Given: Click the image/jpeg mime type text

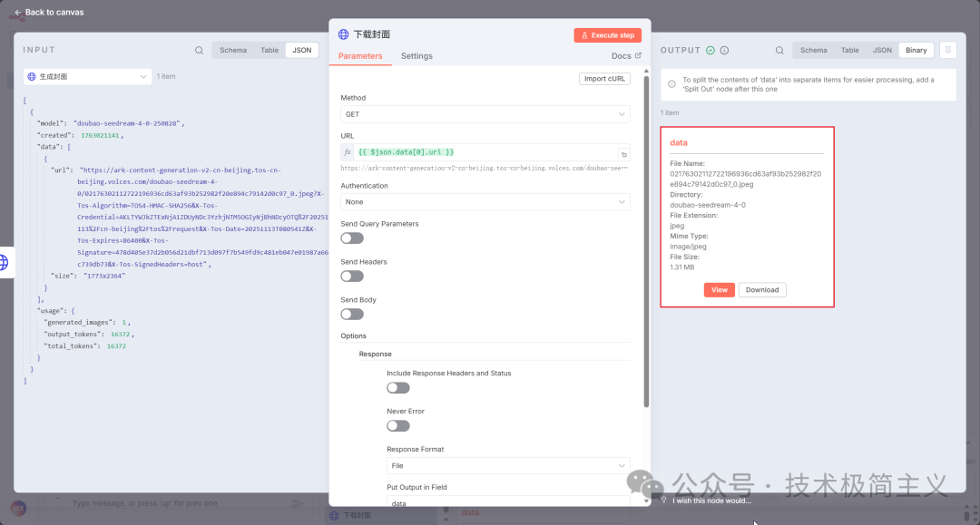Looking at the screenshot, I should point(688,247).
